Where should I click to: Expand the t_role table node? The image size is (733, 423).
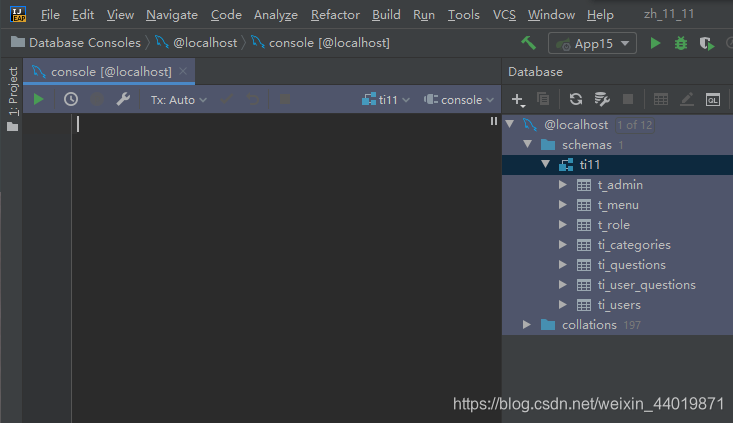pyautogui.click(x=563, y=225)
